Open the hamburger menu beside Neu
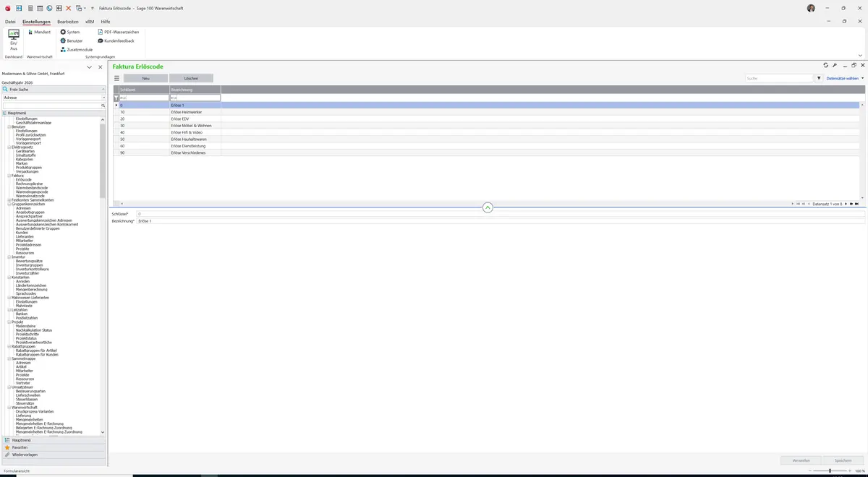Screen dimensions: 868x477 (x=116, y=78)
